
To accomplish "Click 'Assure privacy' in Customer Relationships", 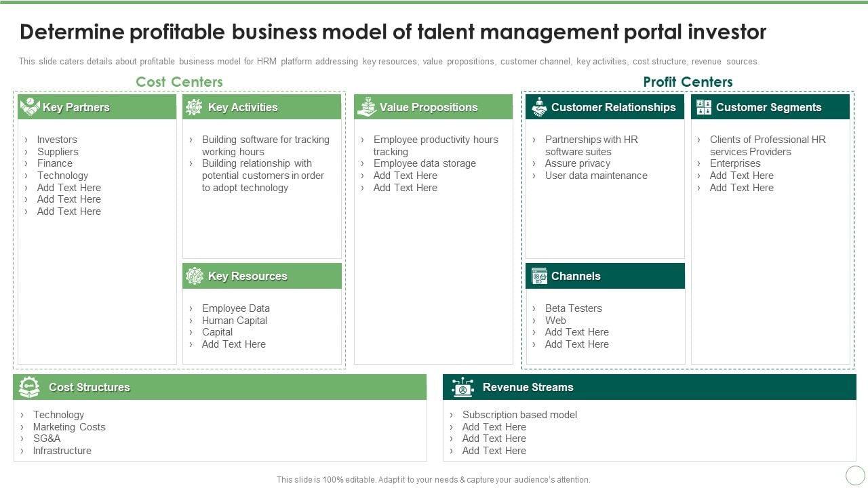I will coord(577,163).
